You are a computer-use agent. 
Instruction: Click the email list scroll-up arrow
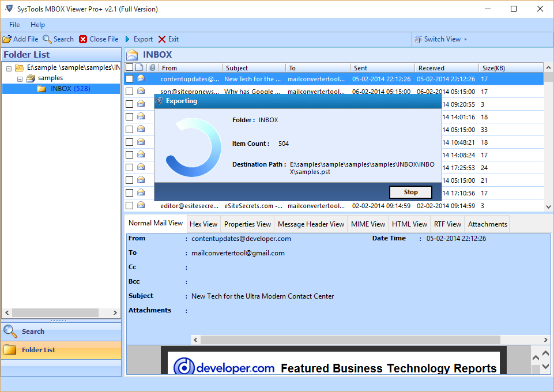[x=548, y=67]
